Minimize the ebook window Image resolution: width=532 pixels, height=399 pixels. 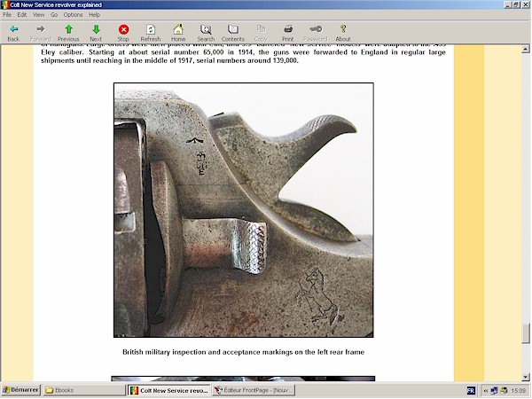508,4
